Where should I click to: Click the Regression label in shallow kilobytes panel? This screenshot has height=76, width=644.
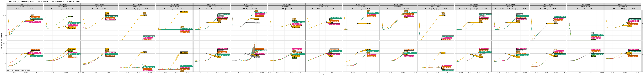pyautogui.click(x=184, y=11)
